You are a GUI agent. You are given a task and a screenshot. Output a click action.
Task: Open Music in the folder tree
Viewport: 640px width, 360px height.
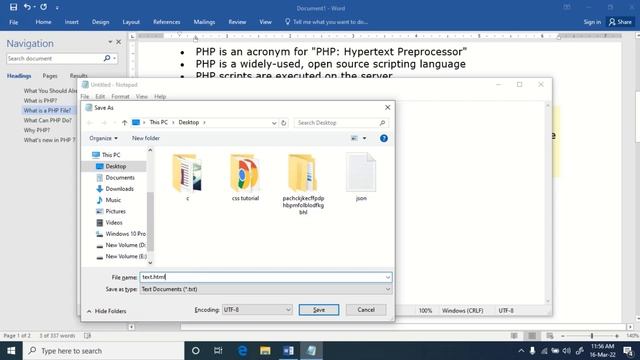113,200
